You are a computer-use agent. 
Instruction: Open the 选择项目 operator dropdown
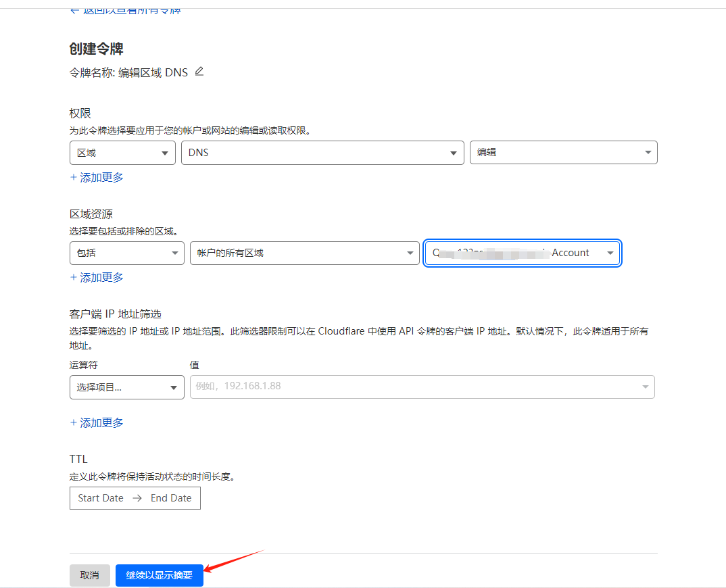pos(126,387)
